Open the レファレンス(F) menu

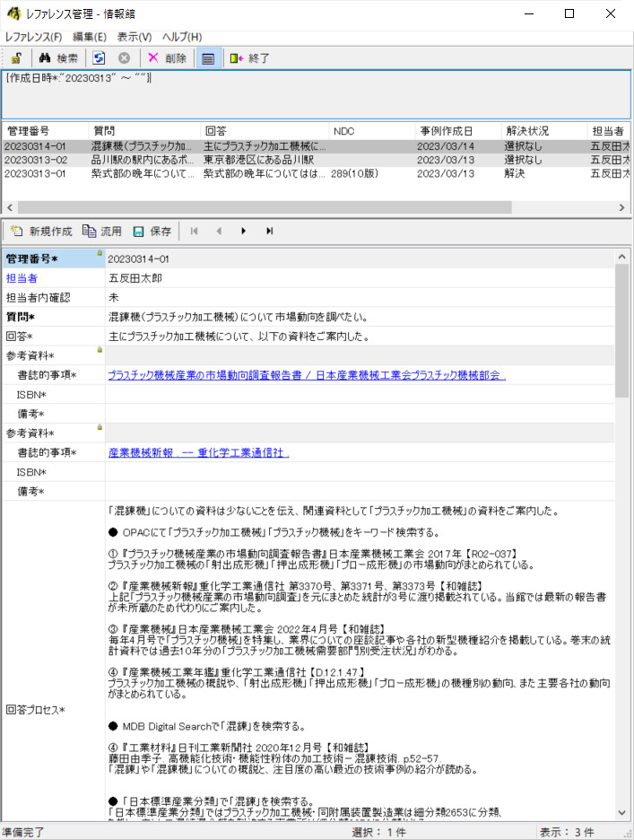pyautogui.click(x=33, y=37)
